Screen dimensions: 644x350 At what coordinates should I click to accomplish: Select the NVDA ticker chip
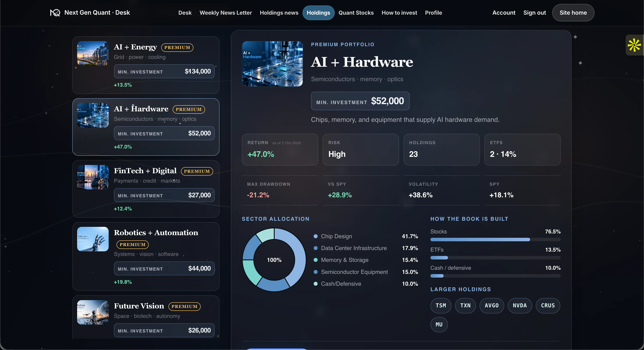tap(520, 306)
